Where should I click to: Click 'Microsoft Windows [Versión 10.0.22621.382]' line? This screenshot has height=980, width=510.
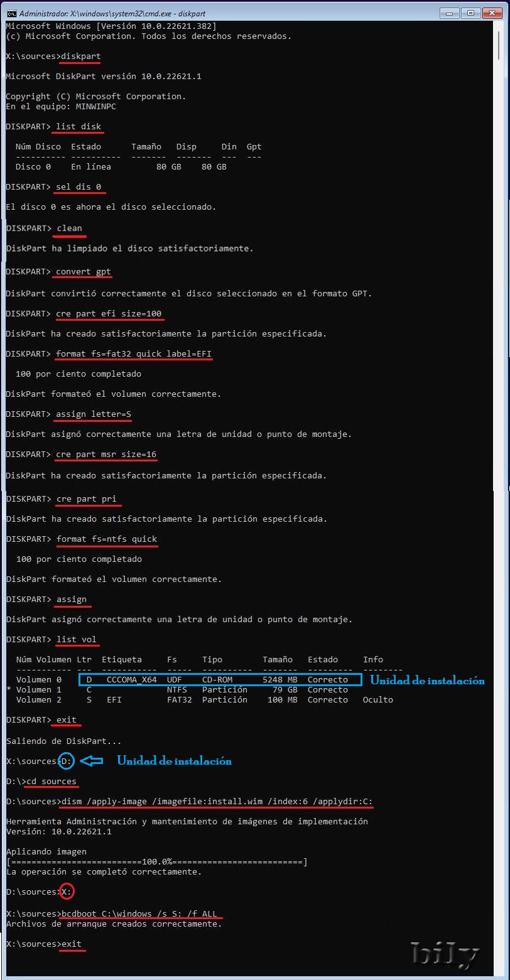click(111, 26)
